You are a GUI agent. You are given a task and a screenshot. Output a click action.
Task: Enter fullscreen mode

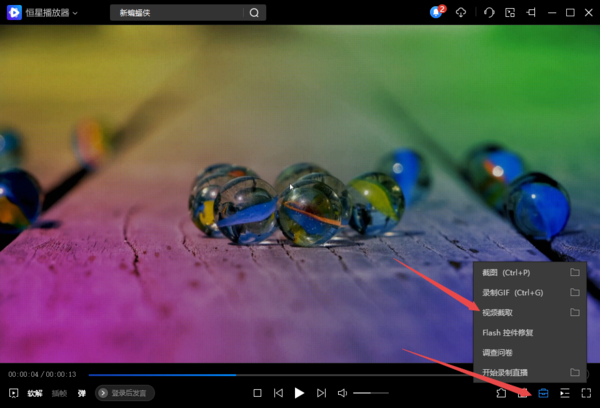587,393
